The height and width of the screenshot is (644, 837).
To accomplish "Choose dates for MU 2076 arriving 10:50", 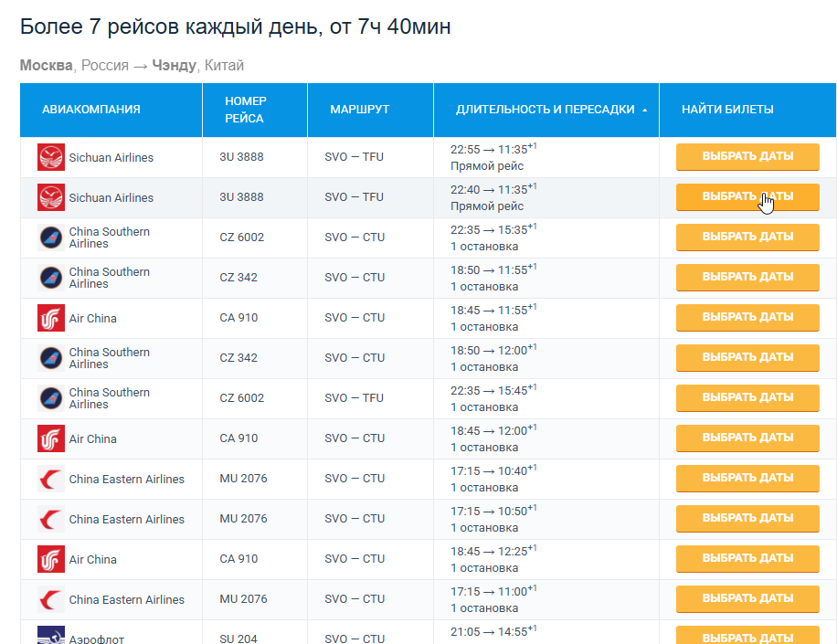I will [x=747, y=518].
